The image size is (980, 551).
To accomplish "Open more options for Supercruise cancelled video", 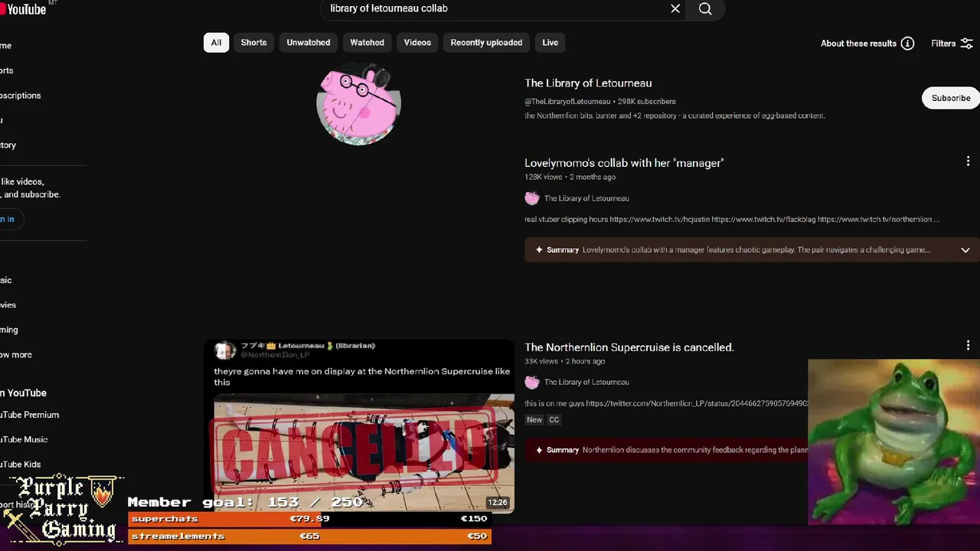I will (968, 345).
